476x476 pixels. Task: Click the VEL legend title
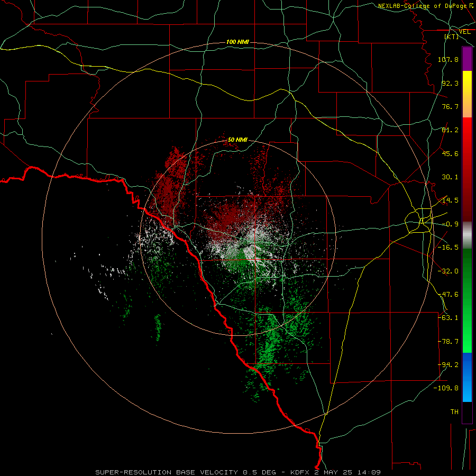point(465,32)
